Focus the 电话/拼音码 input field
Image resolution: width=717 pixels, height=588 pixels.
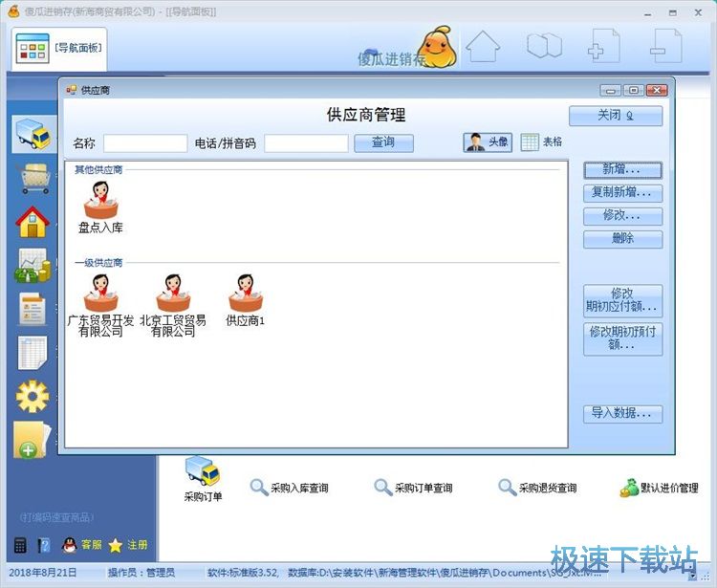pyautogui.click(x=306, y=143)
